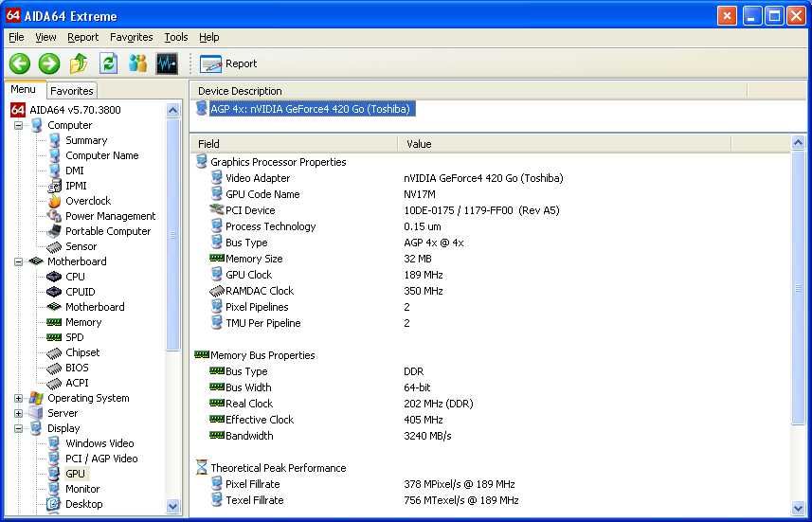Select the Memory module icon item
812x522 pixels.
54,322
